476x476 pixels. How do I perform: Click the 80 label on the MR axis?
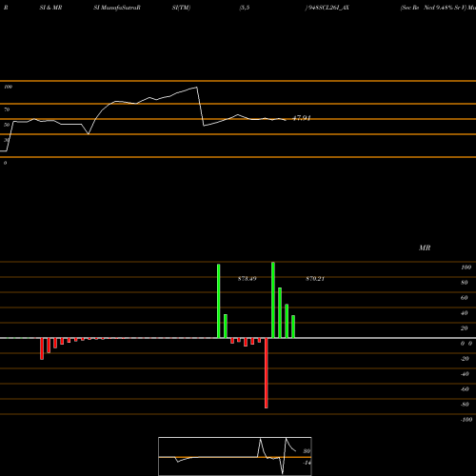click(465, 283)
